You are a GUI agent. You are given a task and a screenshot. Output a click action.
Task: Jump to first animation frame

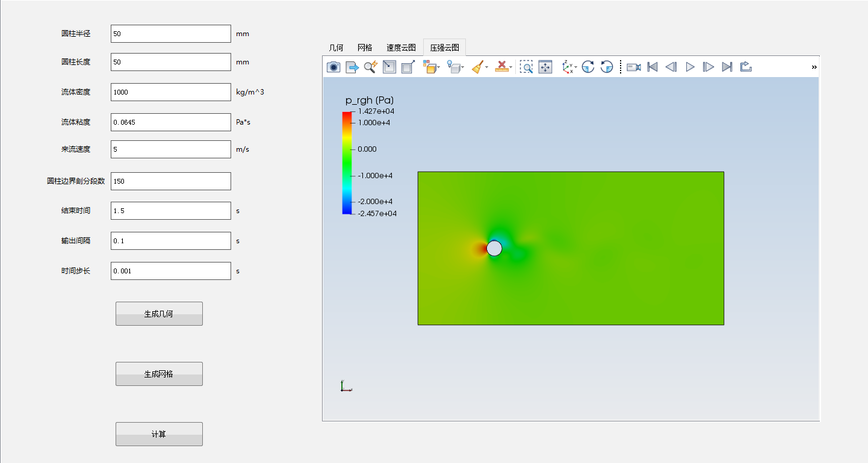[x=653, y=67]
